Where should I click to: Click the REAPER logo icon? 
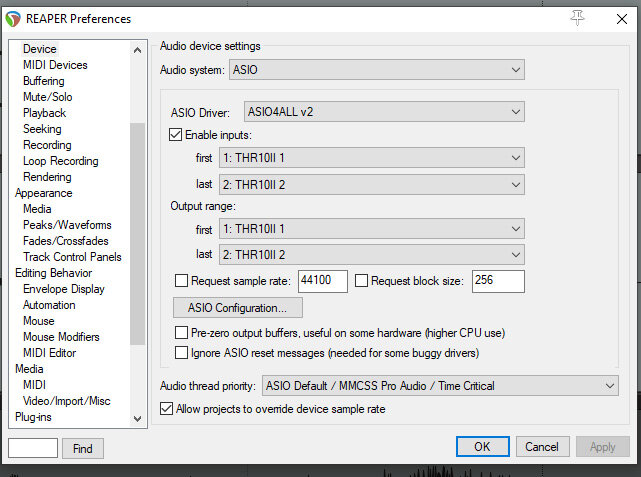tap(13, 19)
